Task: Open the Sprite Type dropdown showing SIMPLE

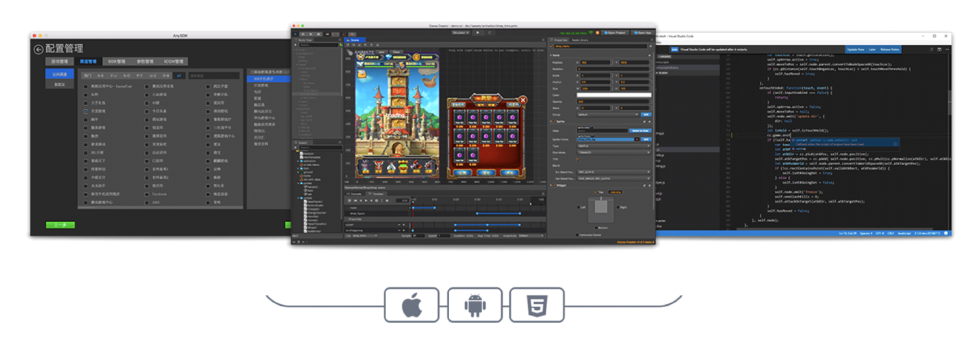Action: (x=614, y=146)
